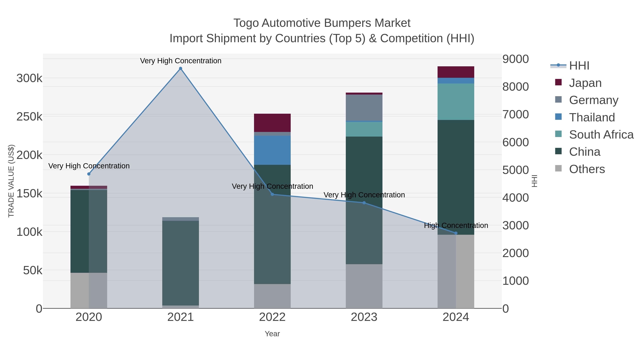Click 'Very High Concentration' label above 2021
This screenshot has height=362, width=644.
(x=181, y=61)
